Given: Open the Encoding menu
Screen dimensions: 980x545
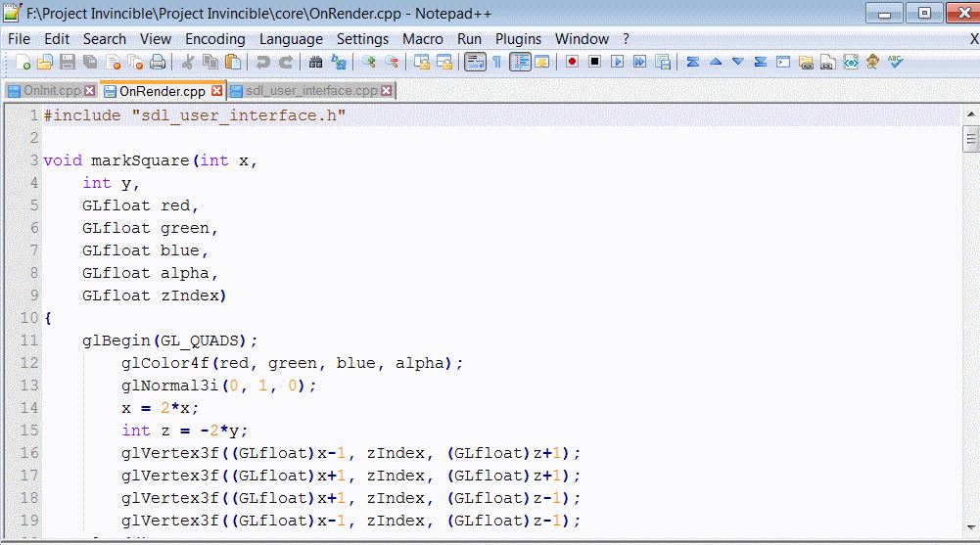Looking at the screenshot, I should [215, 39].
